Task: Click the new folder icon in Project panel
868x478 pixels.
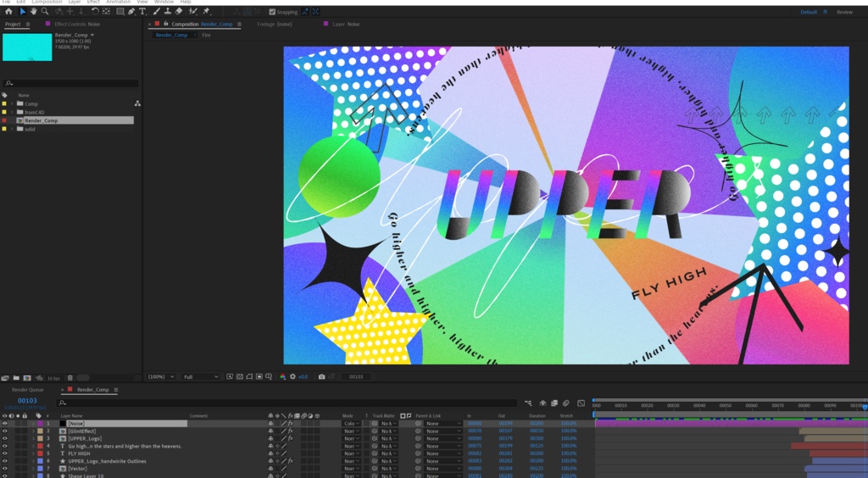Action: [17, 378]
